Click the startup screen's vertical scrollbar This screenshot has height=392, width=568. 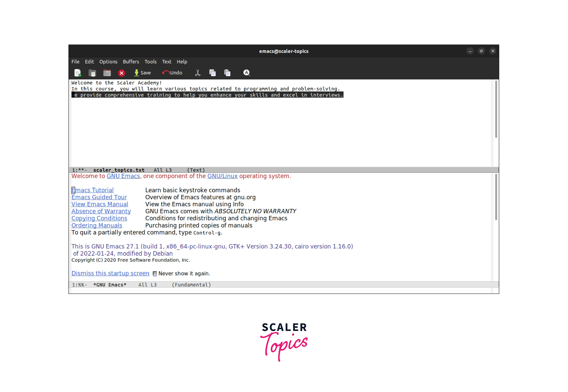click(x=496, y=197)
